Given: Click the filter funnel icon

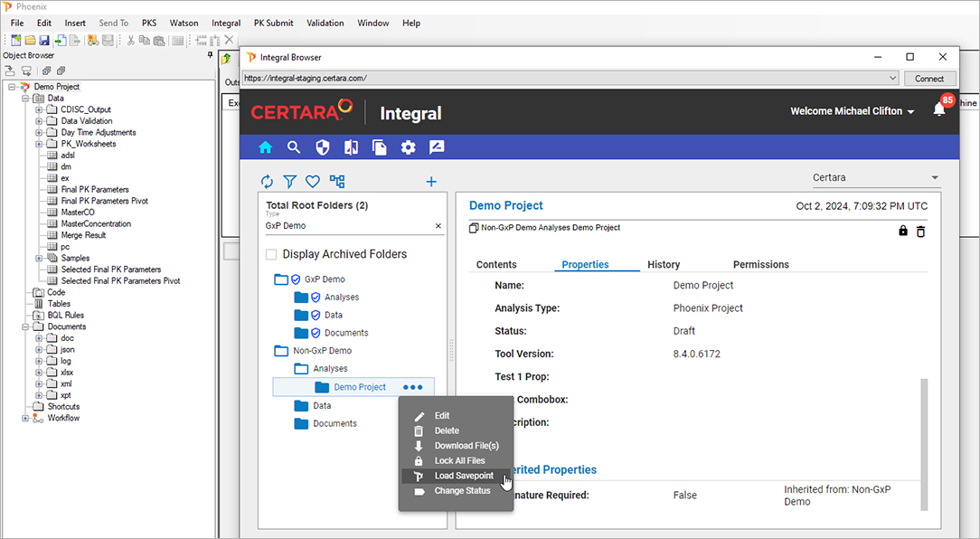Looking at the screenshot, I should click(289, 182).
